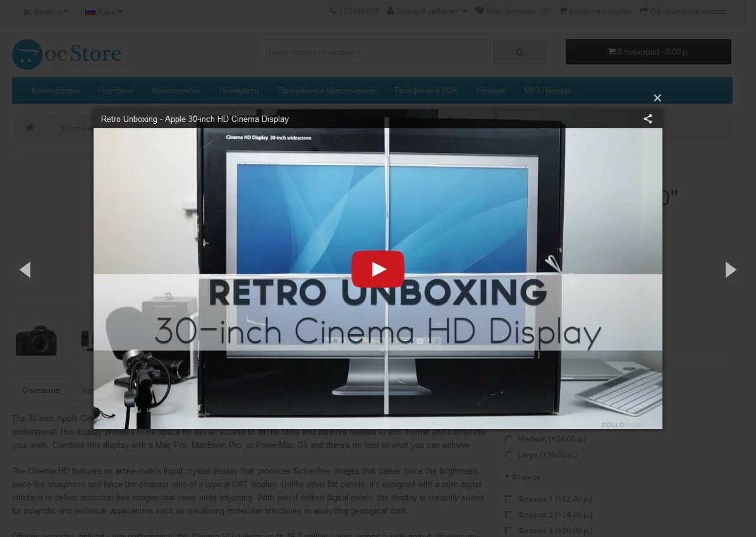The height and width of the screenshot is (537, 756).
Task: Open Програмное обеспечение menu category
Action: pos(326,90)
